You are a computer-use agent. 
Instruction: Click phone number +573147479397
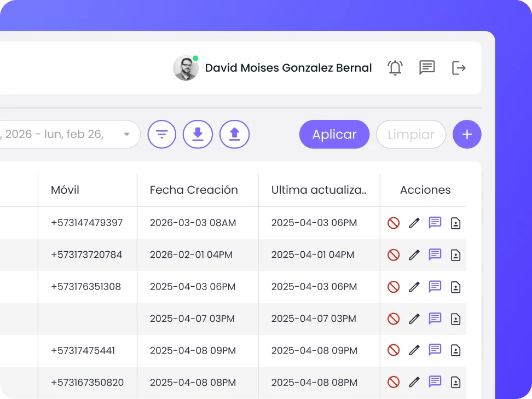click(87, 223)
